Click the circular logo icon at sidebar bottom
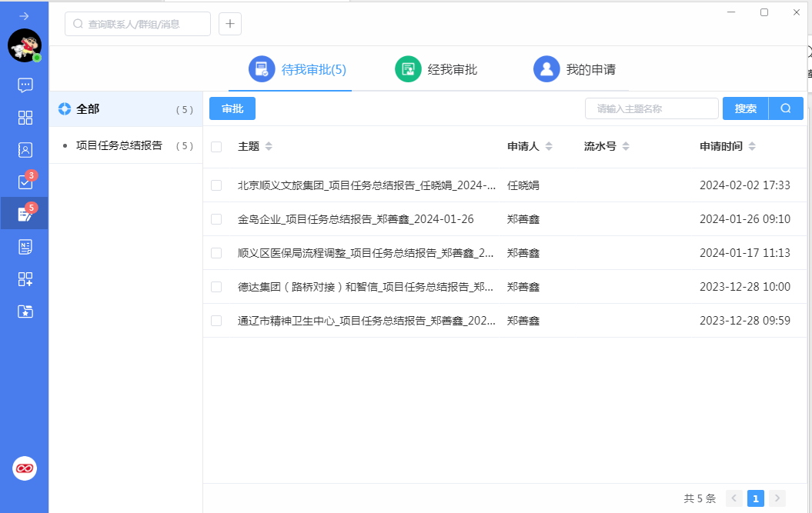 pyautogui.click(x=25, y=468)
